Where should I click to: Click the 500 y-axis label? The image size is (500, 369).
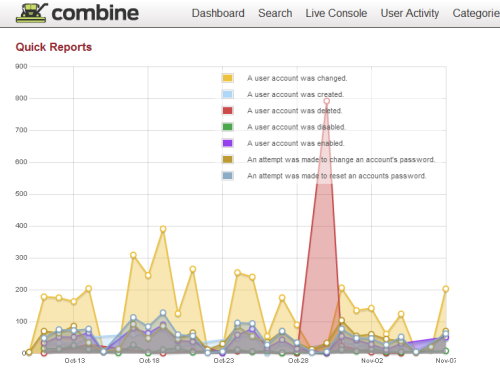[21, 194]
